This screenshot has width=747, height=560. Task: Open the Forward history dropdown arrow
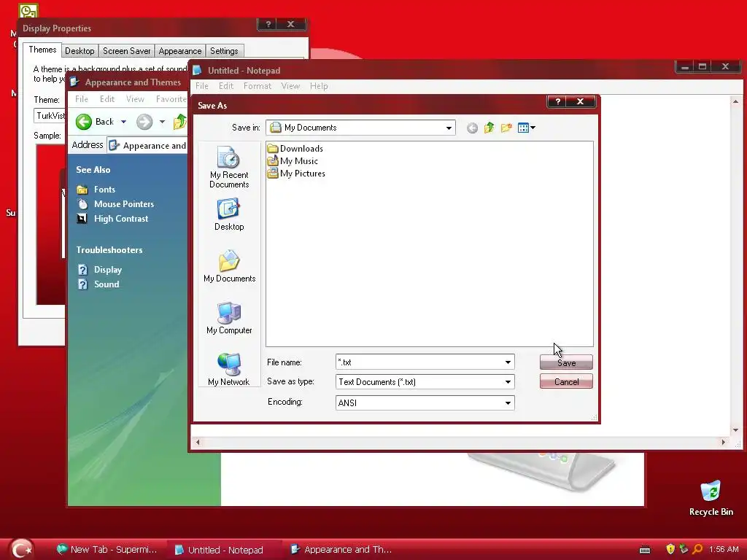pyautogui.click(x=162, y=122)
